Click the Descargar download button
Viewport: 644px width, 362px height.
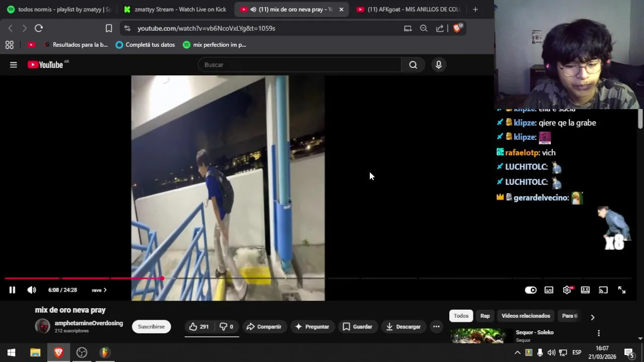[403, 327]
